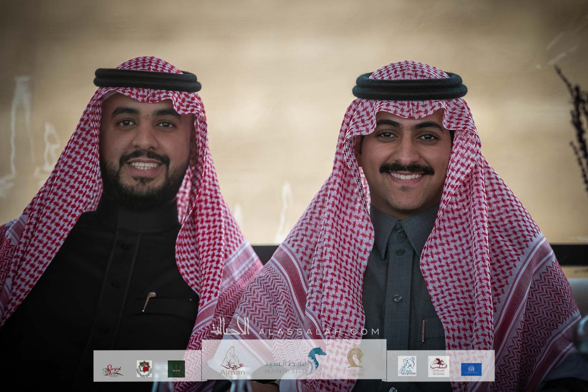Open the Aryam Arabians logo
588x392 pixels.
click(407, 366)
